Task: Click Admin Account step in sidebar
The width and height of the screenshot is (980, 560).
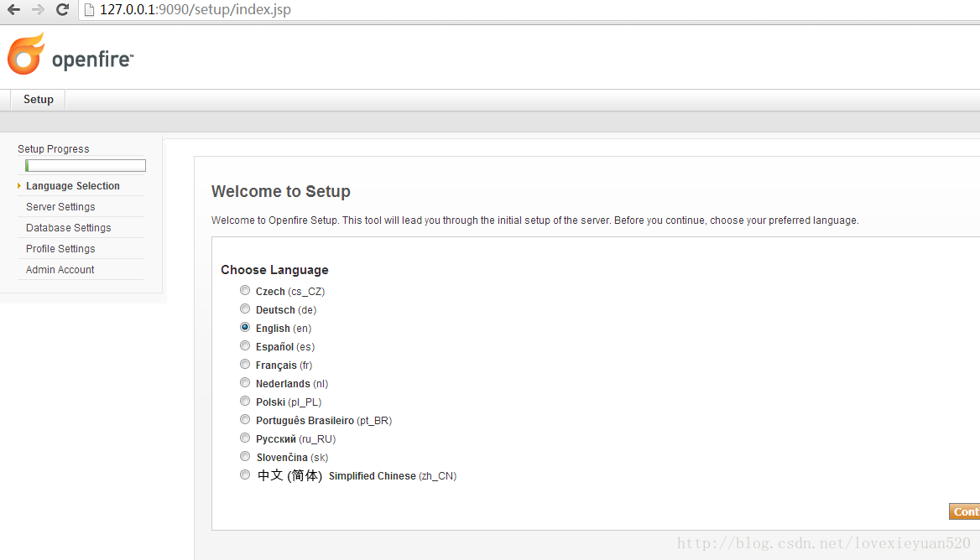Action: (x=60, y=270)
